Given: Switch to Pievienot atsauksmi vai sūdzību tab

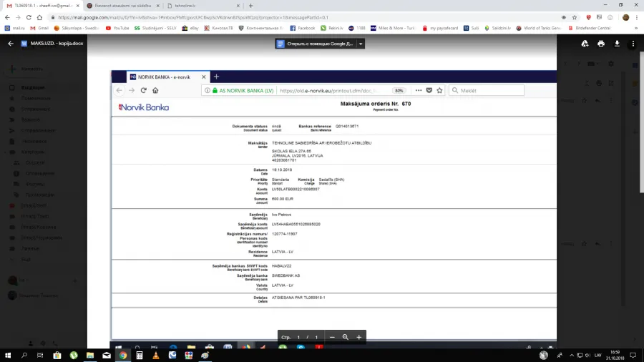Looking at the screenshot, I should click(x=122, y=6).
